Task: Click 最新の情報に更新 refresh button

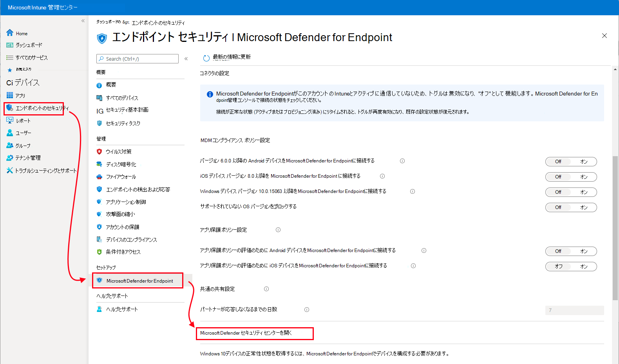Action: pyautogui.click(x=227, y=58)
